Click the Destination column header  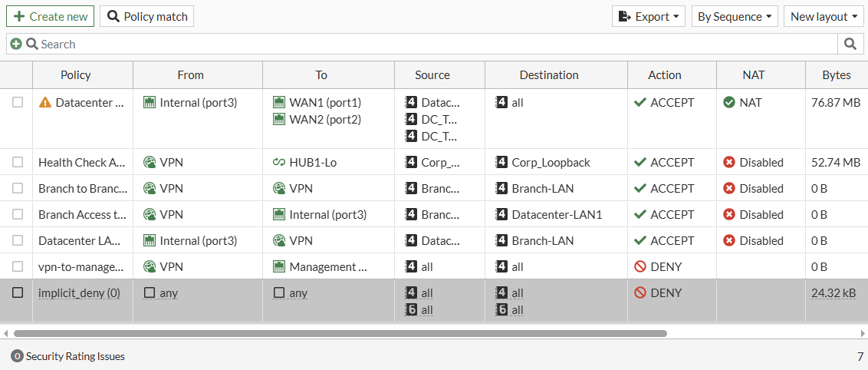pyautogui.click(x=549, y=74)
